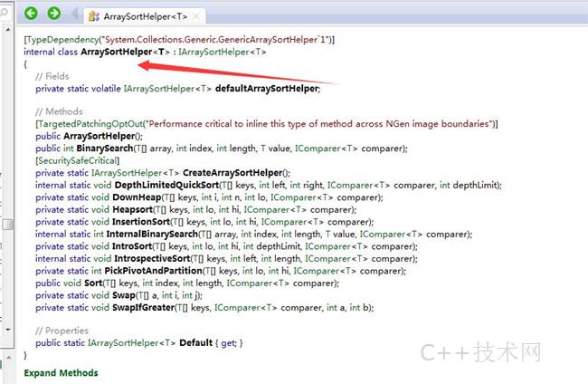Screen dimensions: 588x384
Task: Select the ArraySortHelper<T> tab
Action: (145, 16)
